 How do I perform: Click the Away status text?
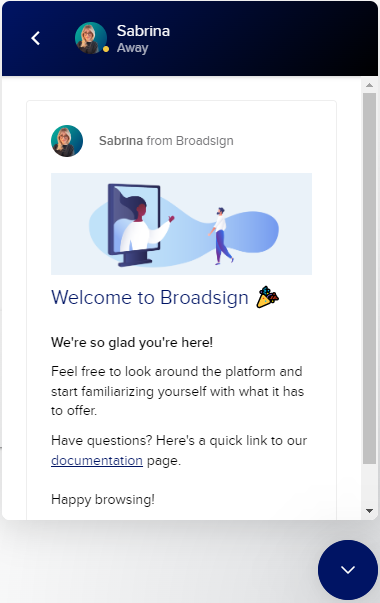point(132,48)
